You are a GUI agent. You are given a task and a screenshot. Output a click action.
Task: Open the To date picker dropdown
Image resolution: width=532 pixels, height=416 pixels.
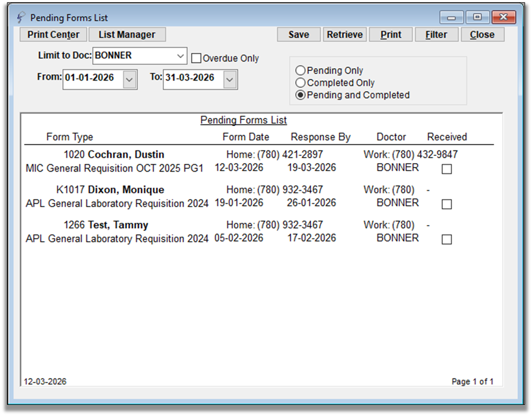pyautogui.click(x=229, y=79)
